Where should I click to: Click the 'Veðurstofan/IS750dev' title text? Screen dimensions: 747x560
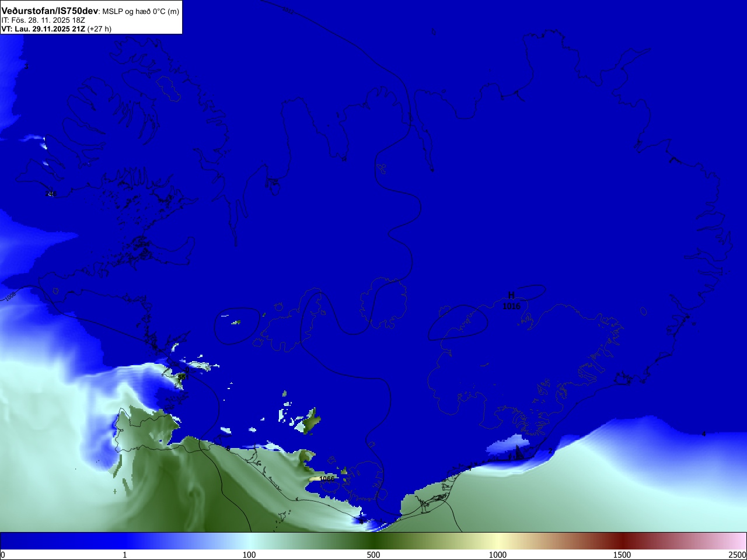coord(50,11)
